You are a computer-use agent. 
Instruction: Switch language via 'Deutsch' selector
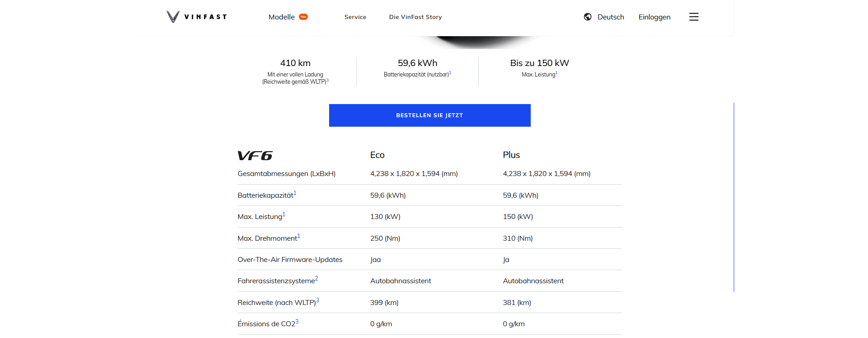point(611,17)
